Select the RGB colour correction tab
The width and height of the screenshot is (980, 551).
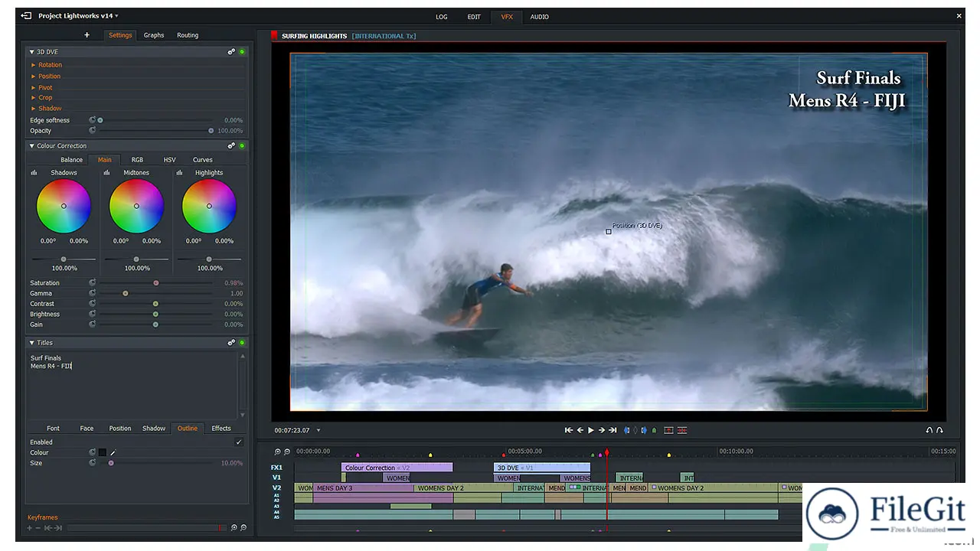[x=137, y=160]
